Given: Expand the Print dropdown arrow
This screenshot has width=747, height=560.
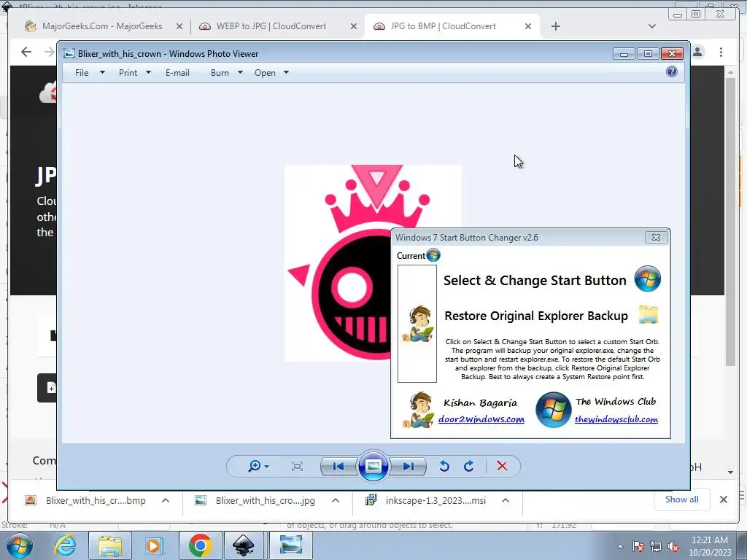Looking at the screenshot, I should (148, 73).
